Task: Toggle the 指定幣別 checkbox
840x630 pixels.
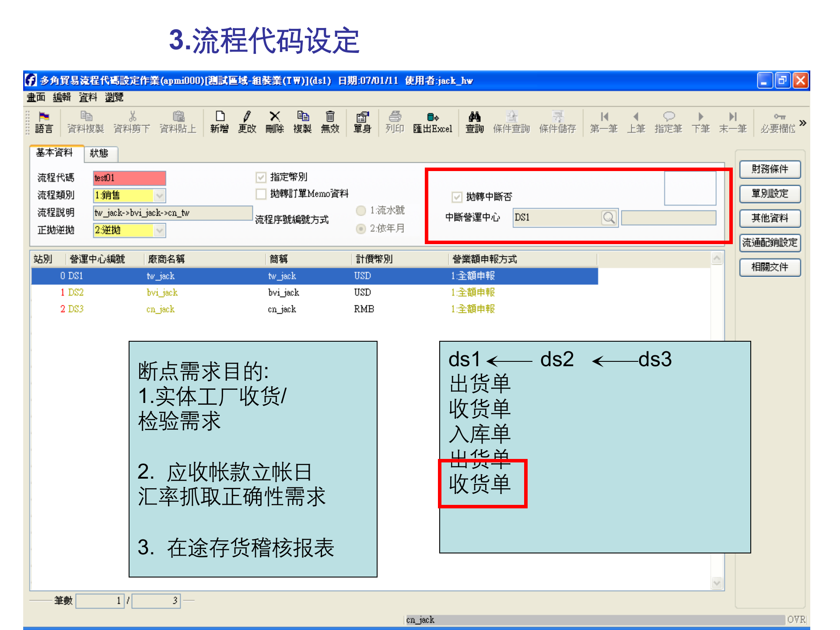Action: click(261, 177)
